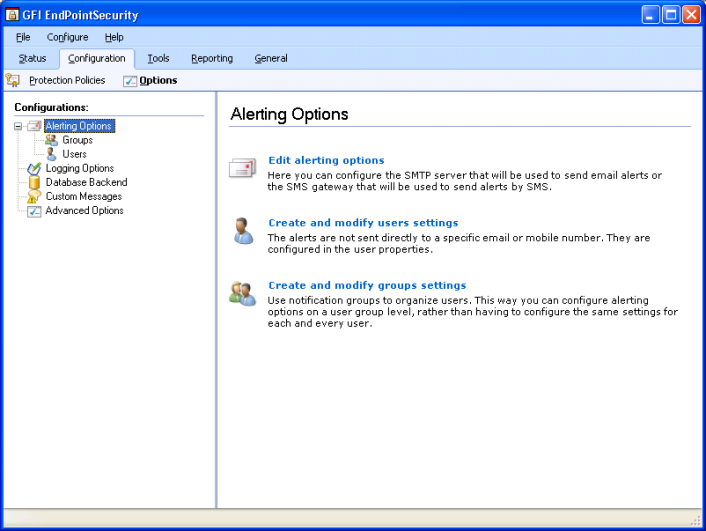
Task: Select Alerting Options in the configurations tree
Action: [x=79, y=126]
